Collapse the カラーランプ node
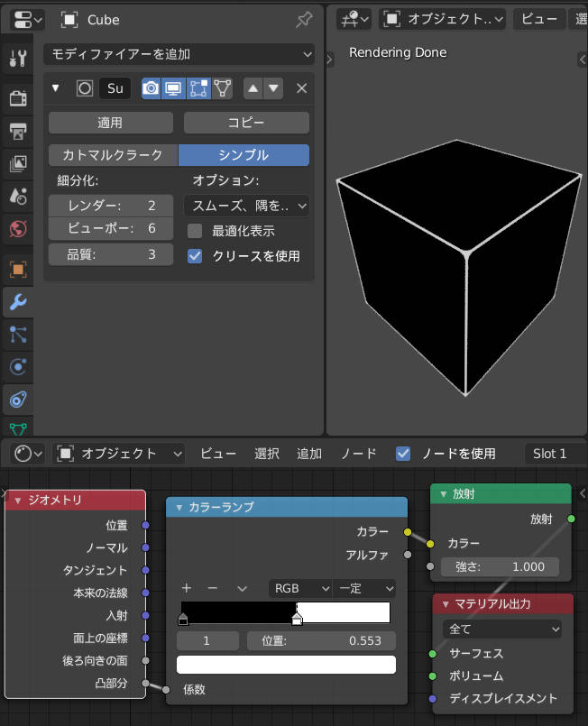 tap(179, 508)
